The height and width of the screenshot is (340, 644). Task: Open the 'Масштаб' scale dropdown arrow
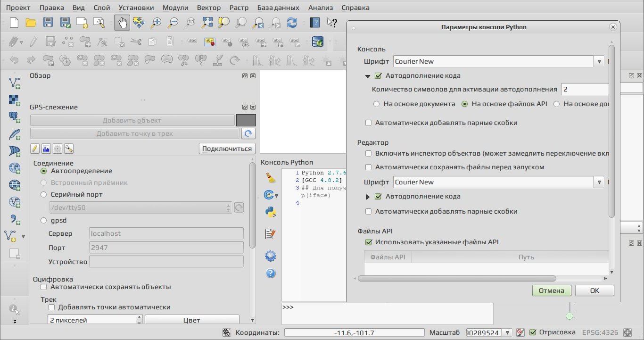click(507, 332)
